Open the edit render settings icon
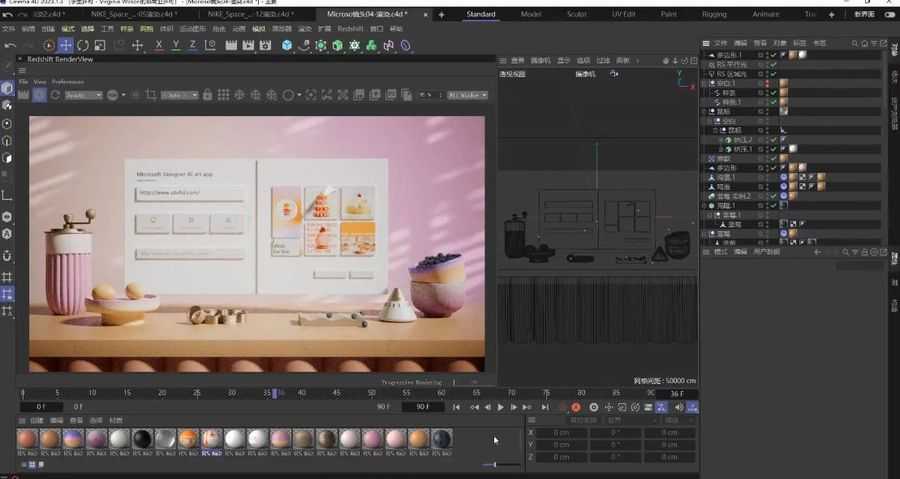900x479 pixels. [266, 45]
